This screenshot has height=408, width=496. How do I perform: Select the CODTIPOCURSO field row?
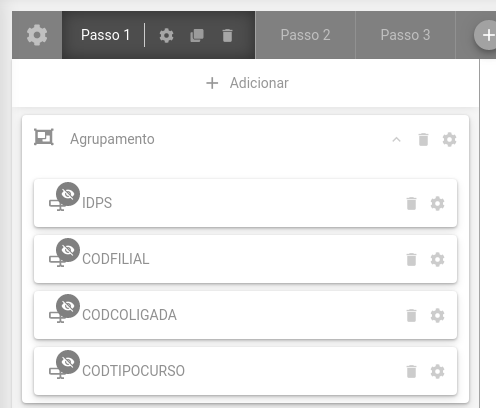click(x=245, y=371)
